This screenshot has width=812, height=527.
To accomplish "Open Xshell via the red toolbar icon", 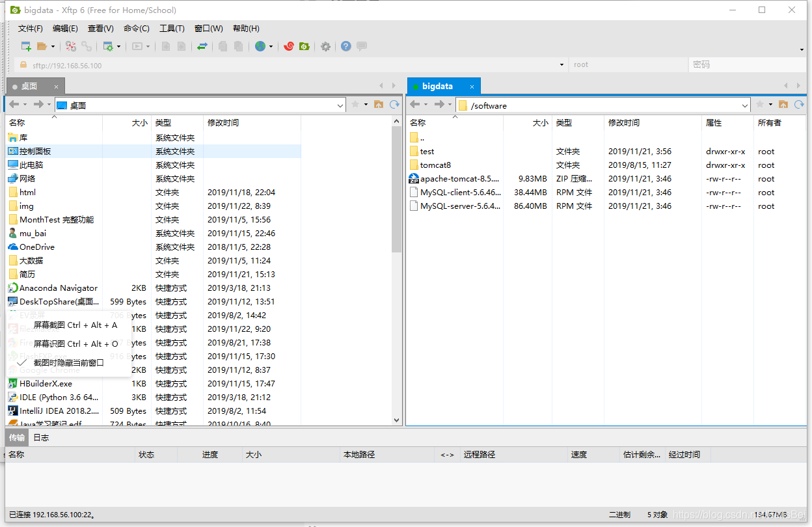I will [x=288, y=46].
